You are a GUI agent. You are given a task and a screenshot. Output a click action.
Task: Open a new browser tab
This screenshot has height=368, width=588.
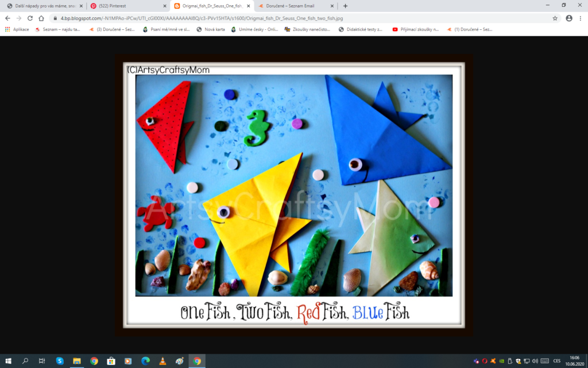click(345, 6)
